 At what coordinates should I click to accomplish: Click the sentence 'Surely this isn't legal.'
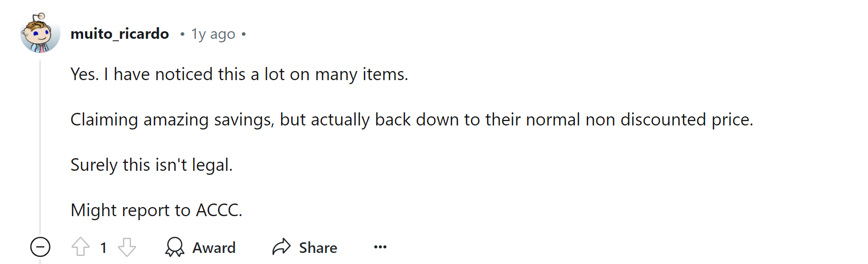[x=152, y=165]
